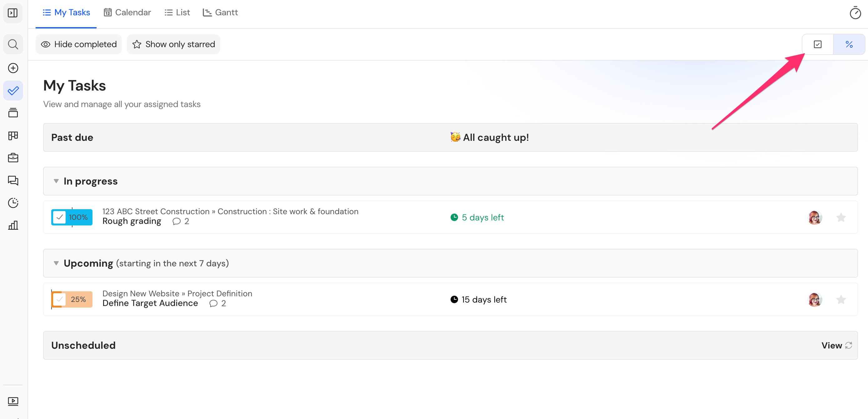Collapse the In progress section
Viewport: 868px width, 419px height.
[x=56, y=181]
